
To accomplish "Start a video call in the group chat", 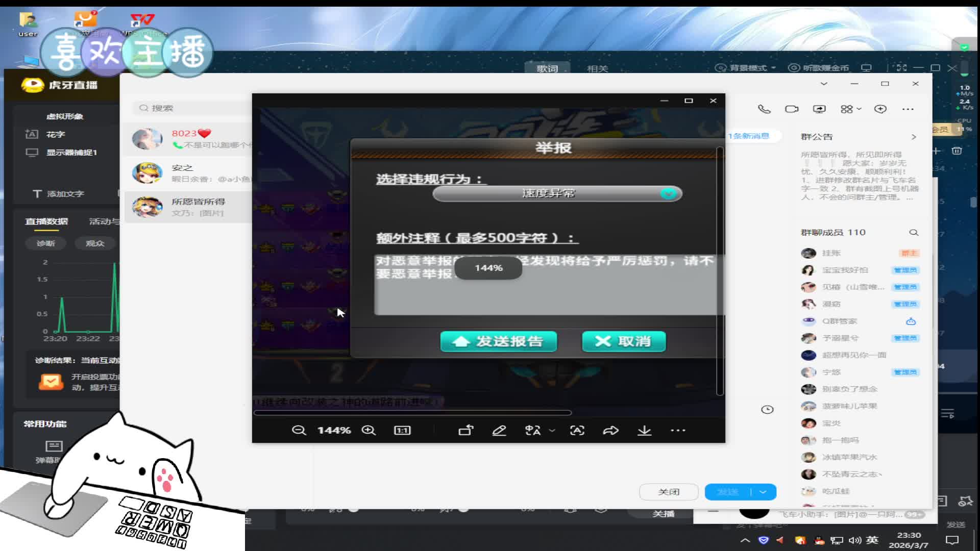I will 792,109.
